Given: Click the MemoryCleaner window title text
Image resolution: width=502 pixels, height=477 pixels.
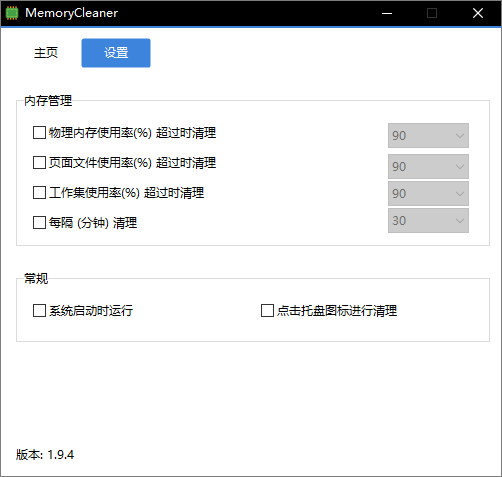Looking at the screenshot, I should click(x=72, y=13).
